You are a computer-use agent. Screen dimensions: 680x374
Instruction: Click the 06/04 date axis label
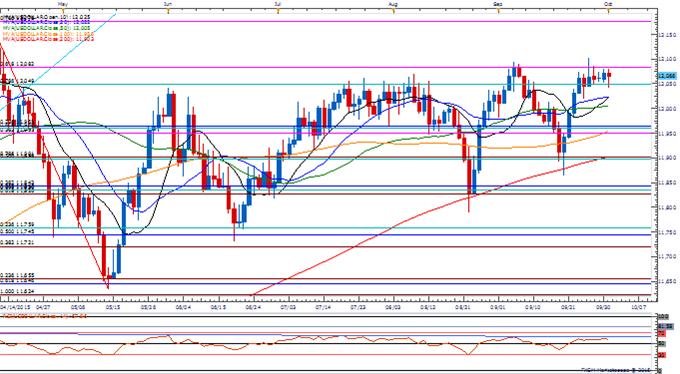183,307
